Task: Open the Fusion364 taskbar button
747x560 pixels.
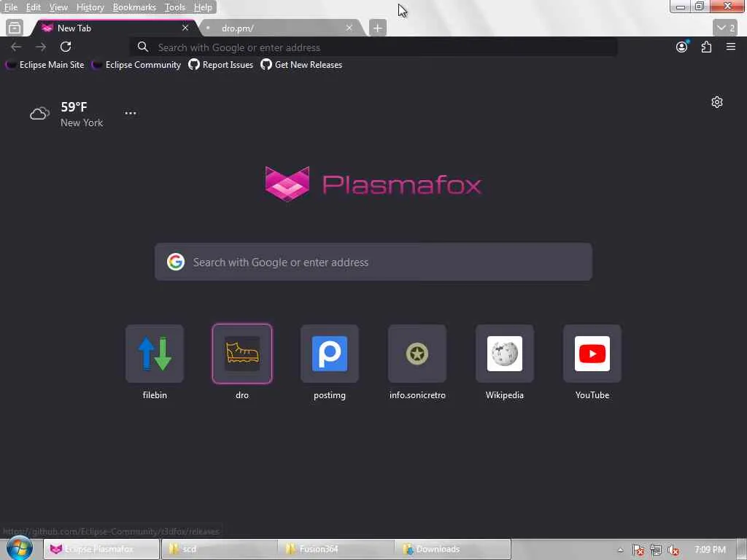Action: pos(336,549)
